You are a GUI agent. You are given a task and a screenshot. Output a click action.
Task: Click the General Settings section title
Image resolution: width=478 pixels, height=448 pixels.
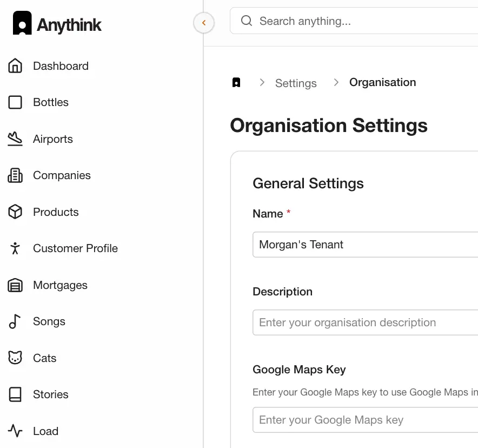tap(308, 183)
